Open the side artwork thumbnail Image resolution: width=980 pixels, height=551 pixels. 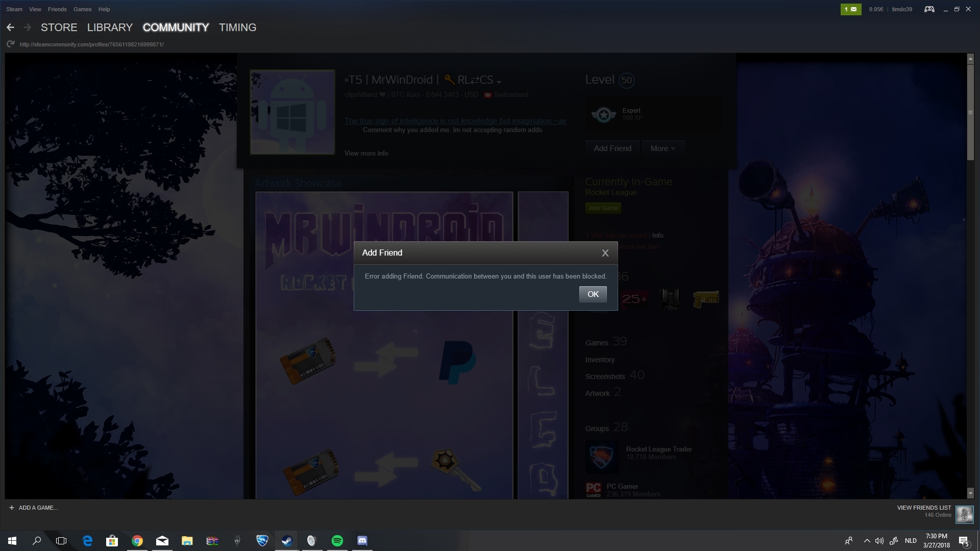click(x=543, y=345)
